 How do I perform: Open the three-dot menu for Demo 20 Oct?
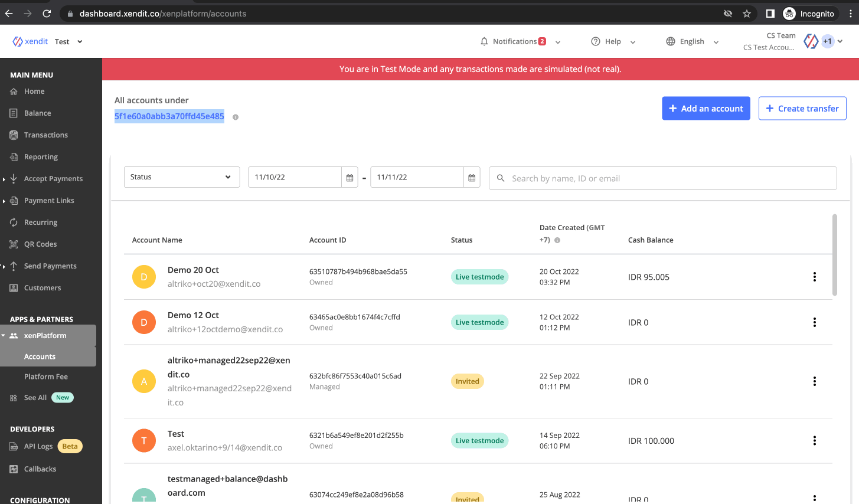814,277
